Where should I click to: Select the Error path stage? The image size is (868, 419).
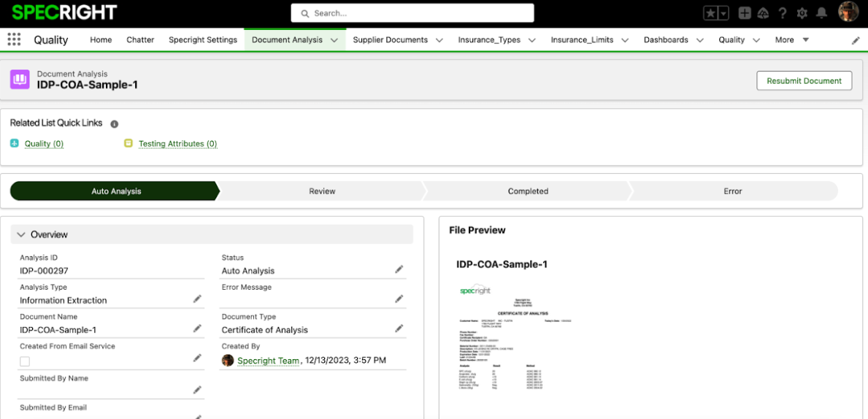[732, 191]
